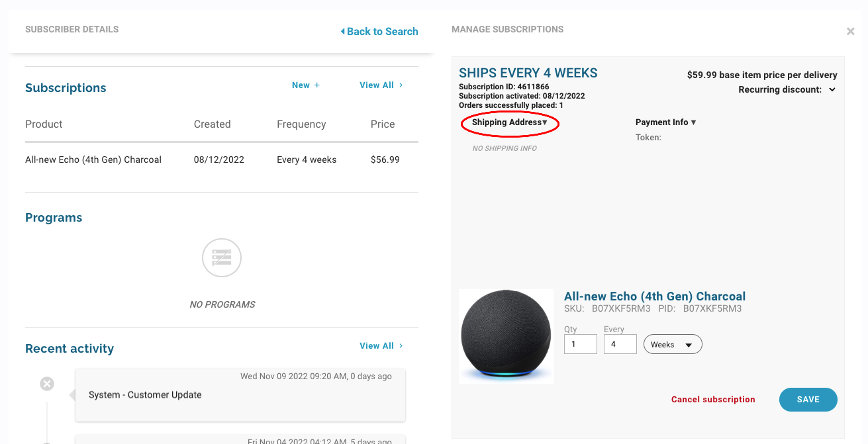This screenshot has height=444, width=868.
Task: Click the Qty input field
Action: (580, 345)
